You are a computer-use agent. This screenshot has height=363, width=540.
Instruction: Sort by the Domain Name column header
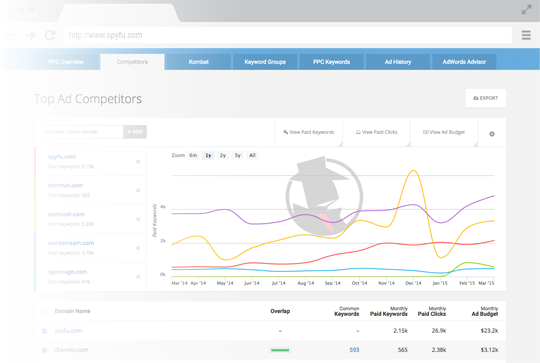[x=72, y=311]
